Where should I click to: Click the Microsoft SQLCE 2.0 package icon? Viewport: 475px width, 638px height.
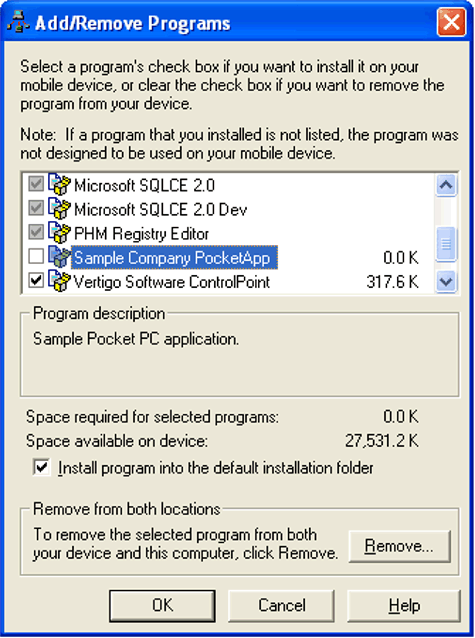tap(59, 185)
